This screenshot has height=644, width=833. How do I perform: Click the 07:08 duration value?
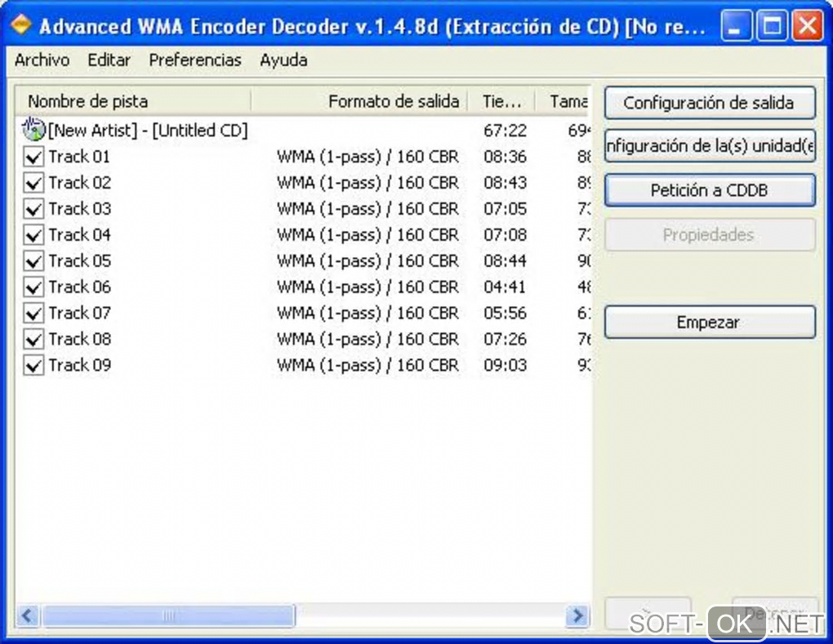tap(505, 235)
